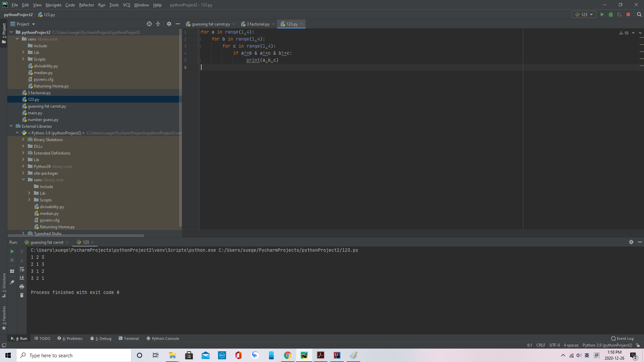This screenshot has width=644, height=362.
Task: Click the print icon in Run panel
Action: tap(22, 287)
